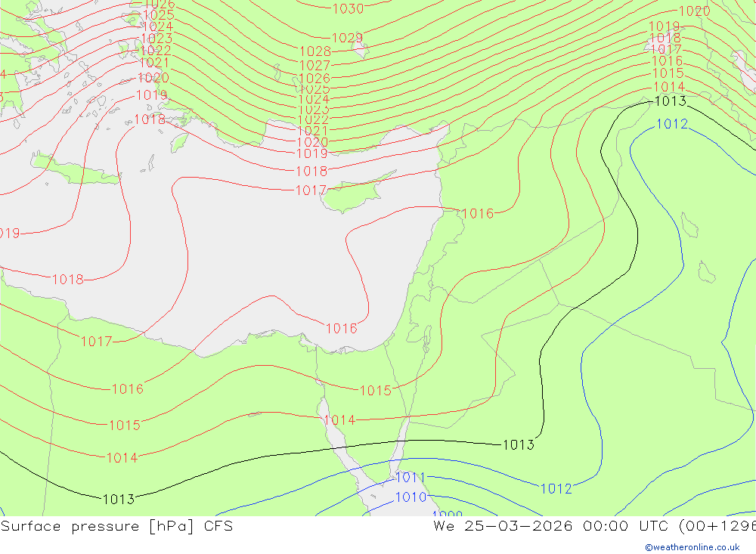This screenshot has width=756, height=554.
Task: Click the 1018 label between Crete and the Libyan coast
Action: point(68,279)
